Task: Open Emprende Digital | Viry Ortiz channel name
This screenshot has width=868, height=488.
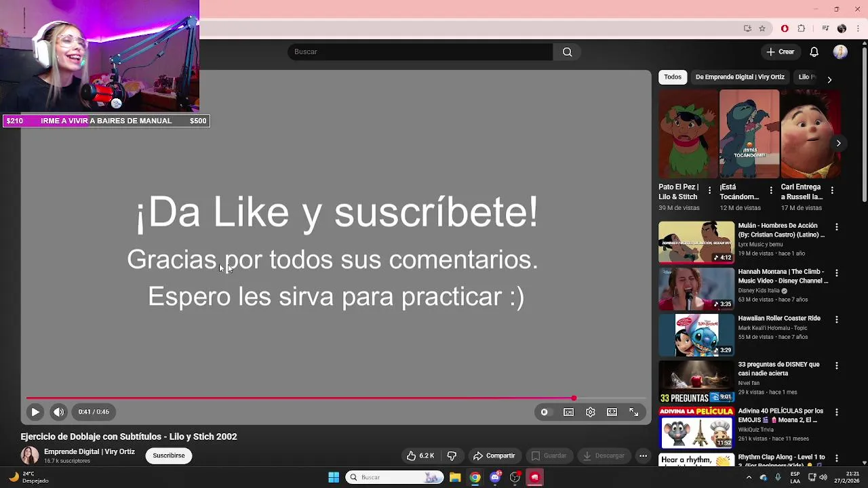Action: tap(90, 451)
